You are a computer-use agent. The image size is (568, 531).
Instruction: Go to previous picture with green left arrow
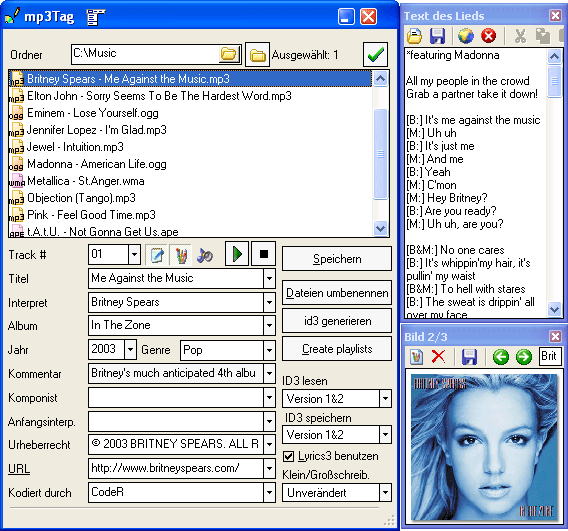click(x=501, y=357)
